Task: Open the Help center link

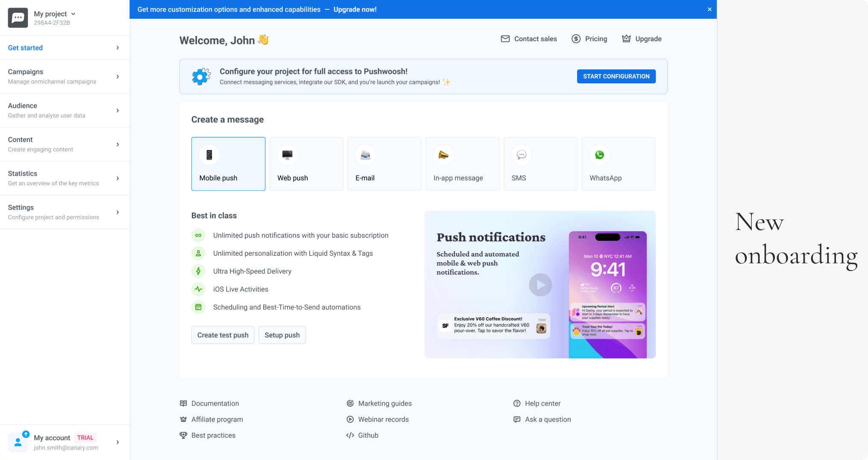Action: (537, 403)
